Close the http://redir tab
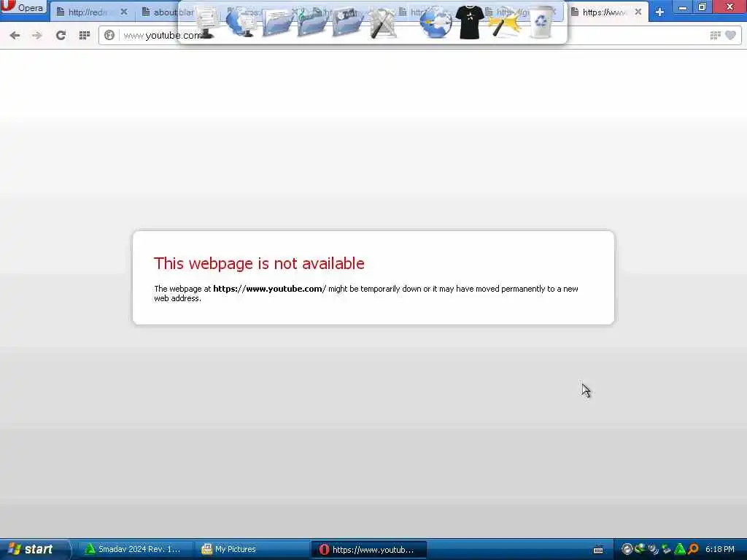This screenshot has height=560, width=747. pos(124,12)
